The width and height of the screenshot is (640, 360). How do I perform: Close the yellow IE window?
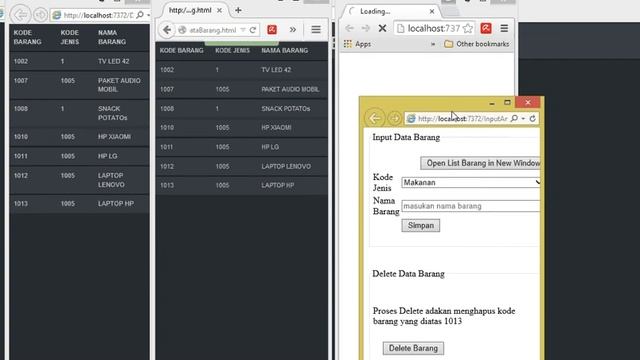coord(528,102)
